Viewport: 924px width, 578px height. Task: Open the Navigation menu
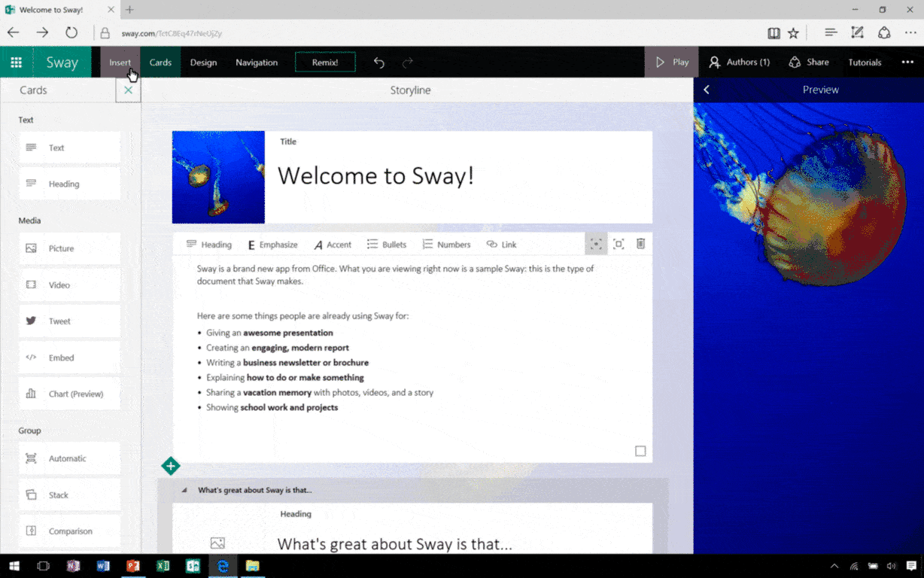(x=257, y=62)
